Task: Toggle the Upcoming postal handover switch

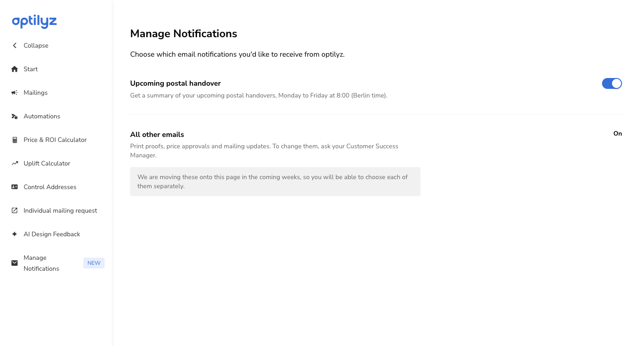Action: [x=612, y=83]
